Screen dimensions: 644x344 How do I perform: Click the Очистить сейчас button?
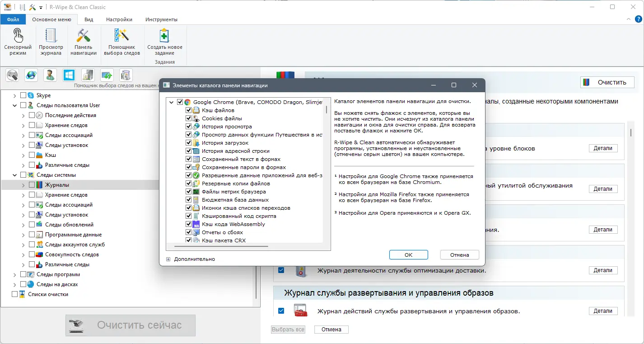tap(131, 325)
